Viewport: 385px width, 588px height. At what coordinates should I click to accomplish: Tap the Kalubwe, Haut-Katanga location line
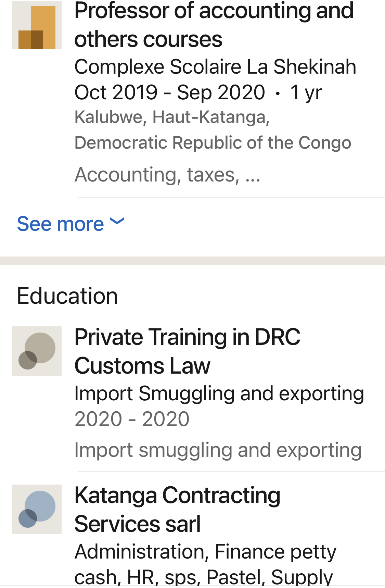(172, 117)
